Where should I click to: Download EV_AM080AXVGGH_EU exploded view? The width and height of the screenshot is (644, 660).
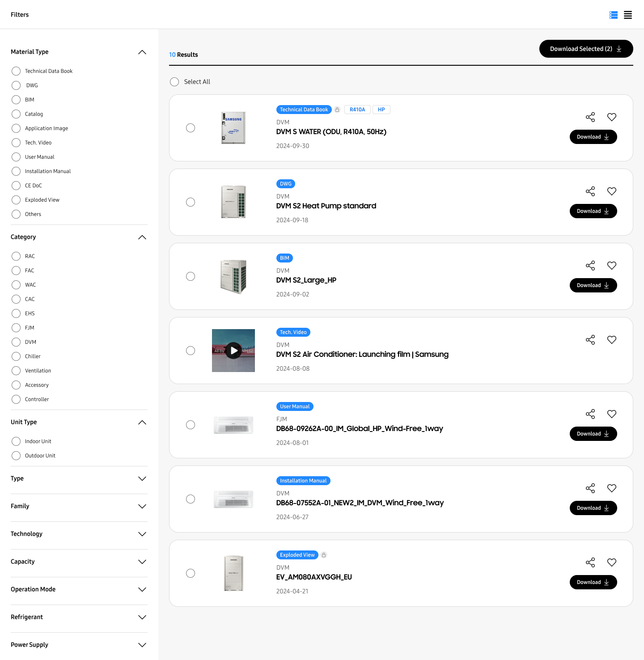tap(593, 582)
